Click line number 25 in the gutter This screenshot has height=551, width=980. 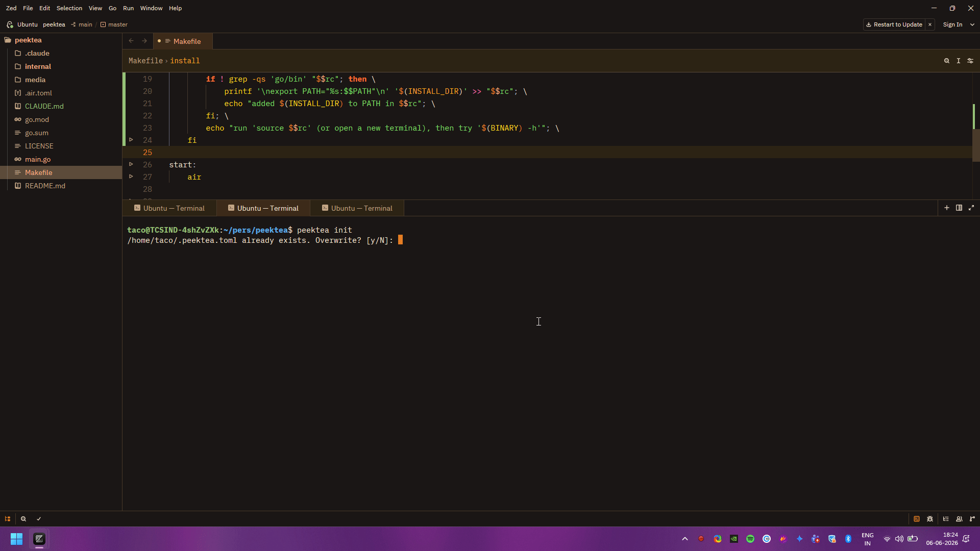(x=148, y=152)
